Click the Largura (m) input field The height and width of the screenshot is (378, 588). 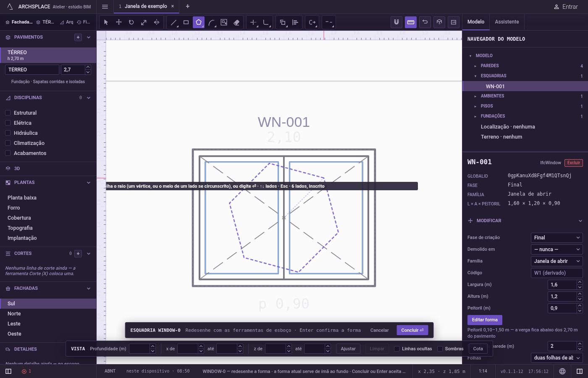click(562, 285)
